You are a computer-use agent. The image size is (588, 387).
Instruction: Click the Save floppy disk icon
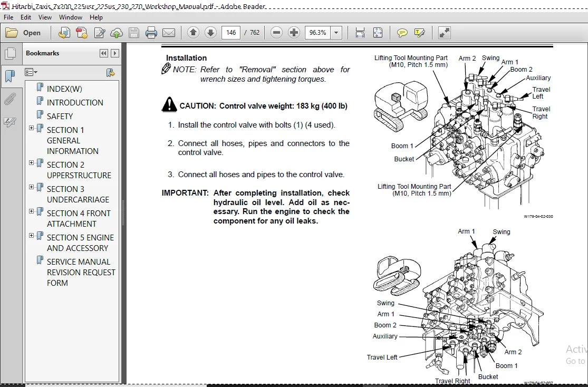click(134, 33)
